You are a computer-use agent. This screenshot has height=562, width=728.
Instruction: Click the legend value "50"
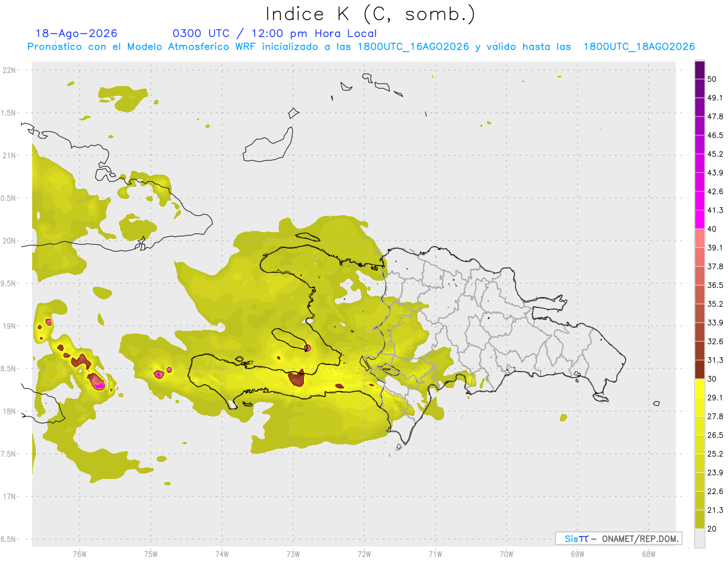(712, 79)
